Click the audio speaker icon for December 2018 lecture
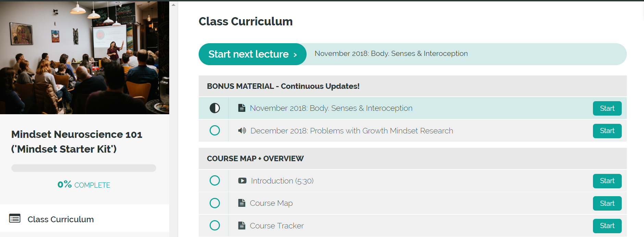 242,131
